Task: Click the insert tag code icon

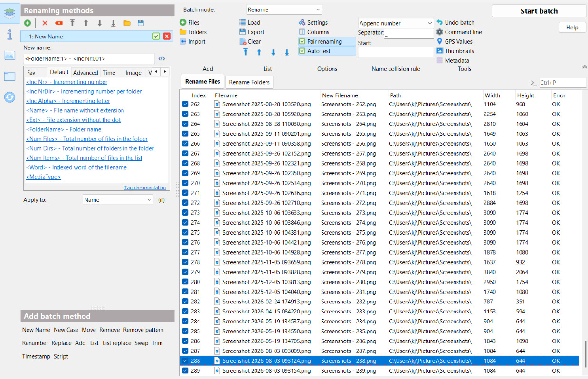Action: click(161, 59)
